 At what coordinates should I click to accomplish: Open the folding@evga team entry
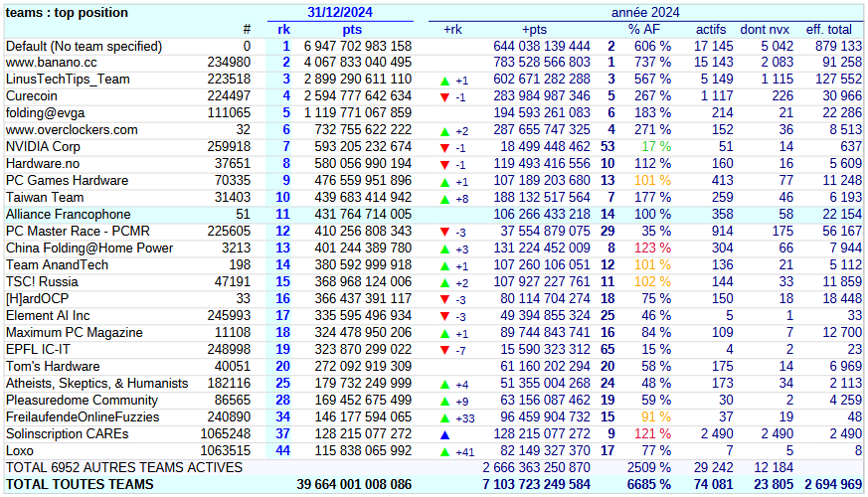pos(45,113)
